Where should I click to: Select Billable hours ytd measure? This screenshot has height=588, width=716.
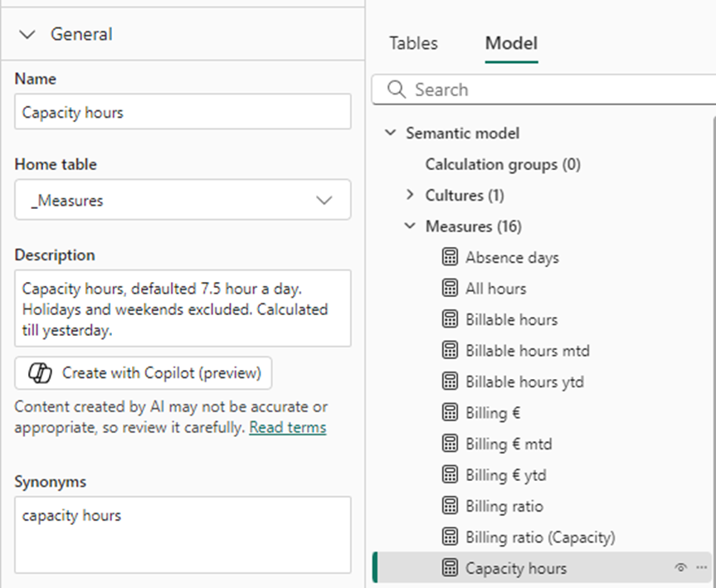tap(524, 381)
